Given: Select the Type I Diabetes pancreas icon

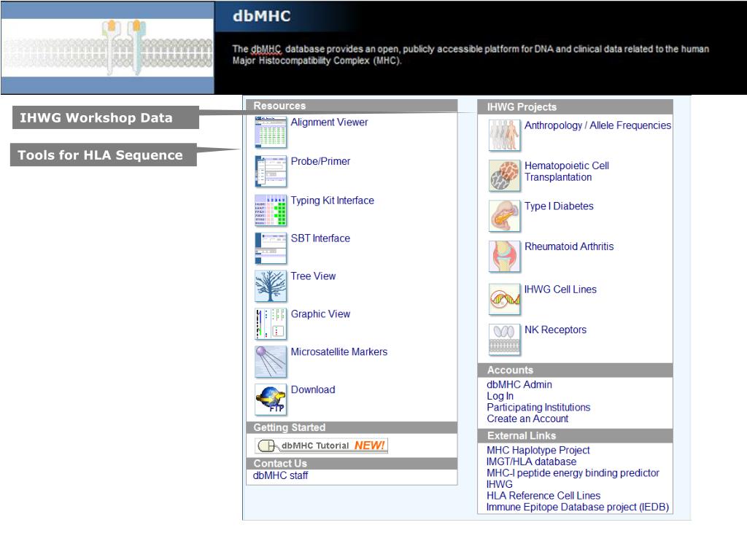Looking at the screenshot, I should click(505, 216).
